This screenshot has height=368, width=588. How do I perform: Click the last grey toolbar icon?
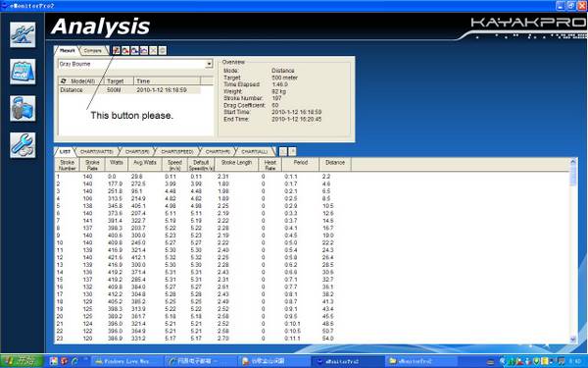coord(163,50)
